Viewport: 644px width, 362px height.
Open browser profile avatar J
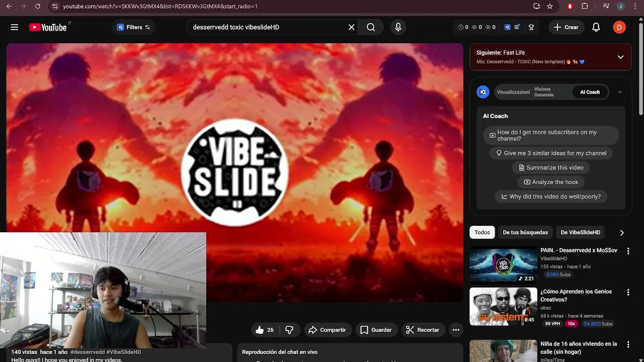point(621,6)
